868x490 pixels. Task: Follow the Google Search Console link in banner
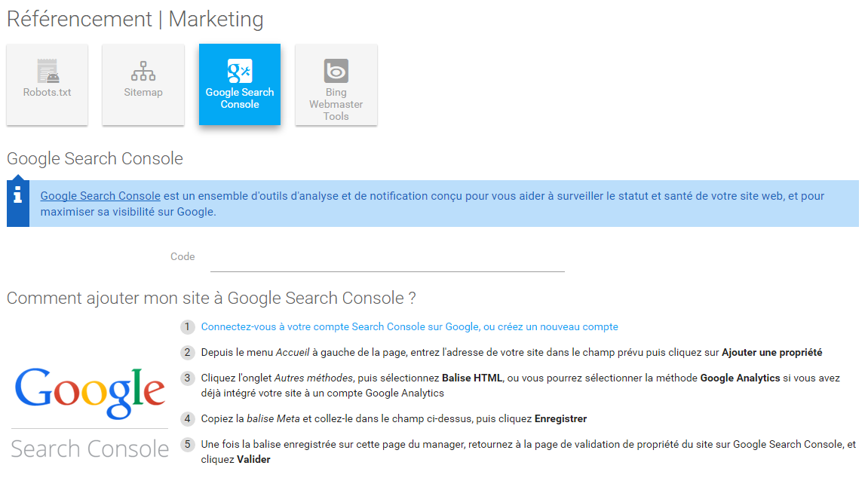(100, 196)
